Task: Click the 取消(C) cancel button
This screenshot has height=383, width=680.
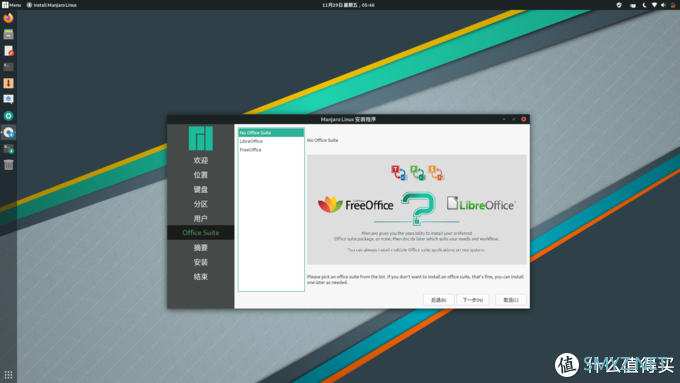Action: pyautogui.click(x=511, y=300)
